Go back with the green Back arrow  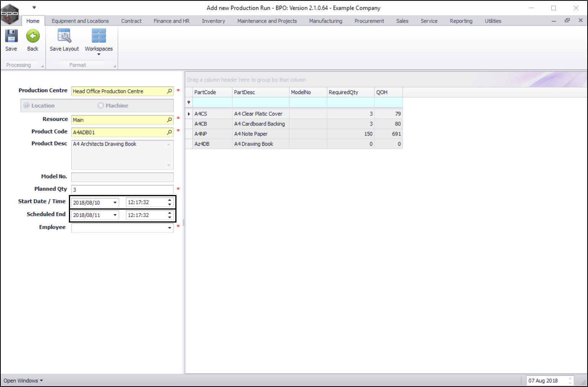(x=33, y=36)
